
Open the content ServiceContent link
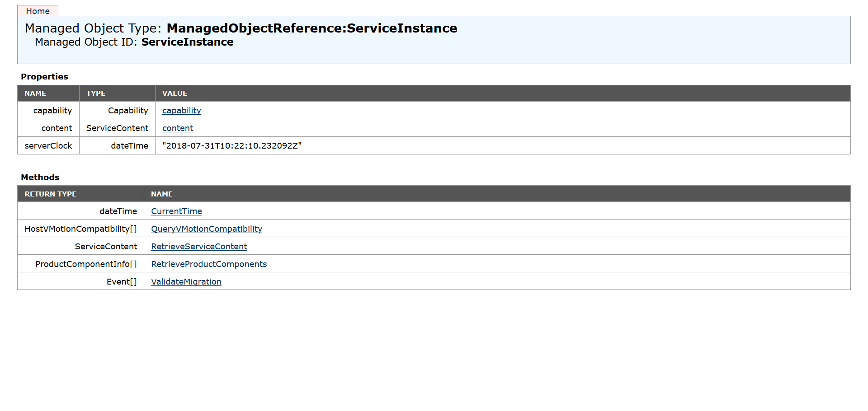point(177,128)
